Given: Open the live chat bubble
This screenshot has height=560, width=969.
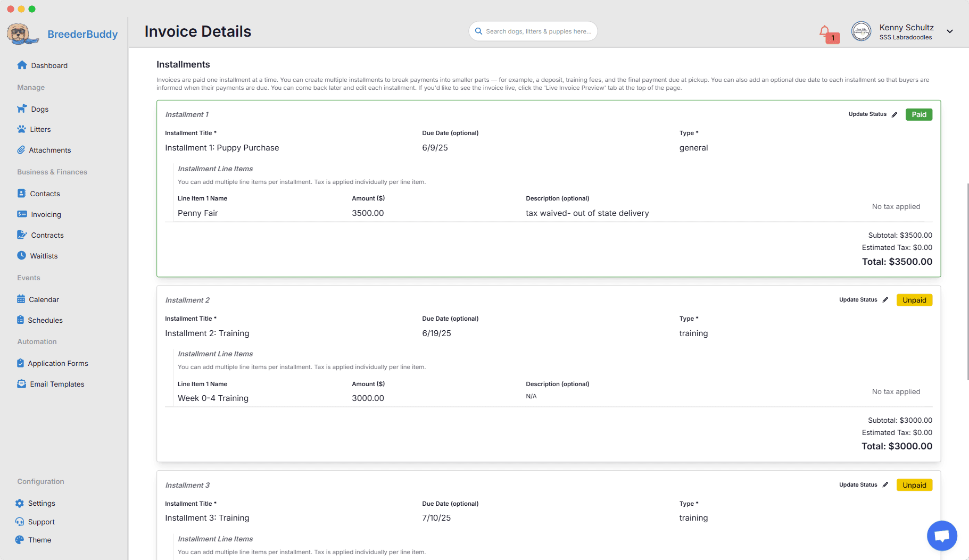Looking at the screenshot, I should tap(942, 536).
